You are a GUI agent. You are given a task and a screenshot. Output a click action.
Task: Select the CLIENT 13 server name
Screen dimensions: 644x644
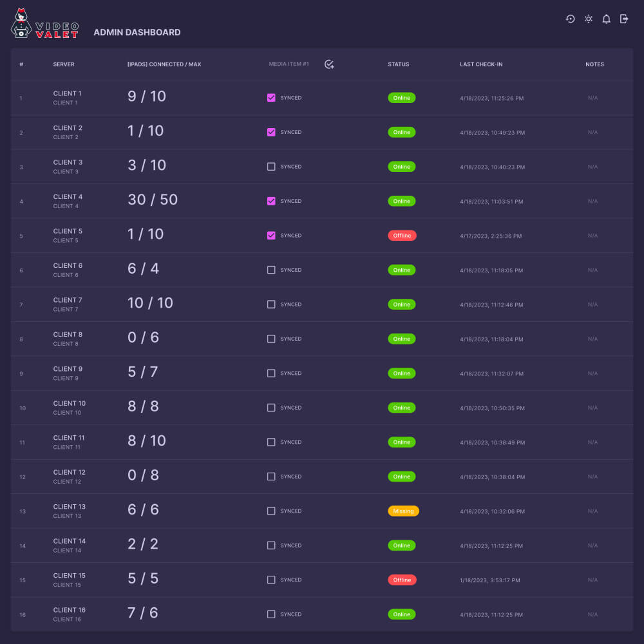pos(70,507)
